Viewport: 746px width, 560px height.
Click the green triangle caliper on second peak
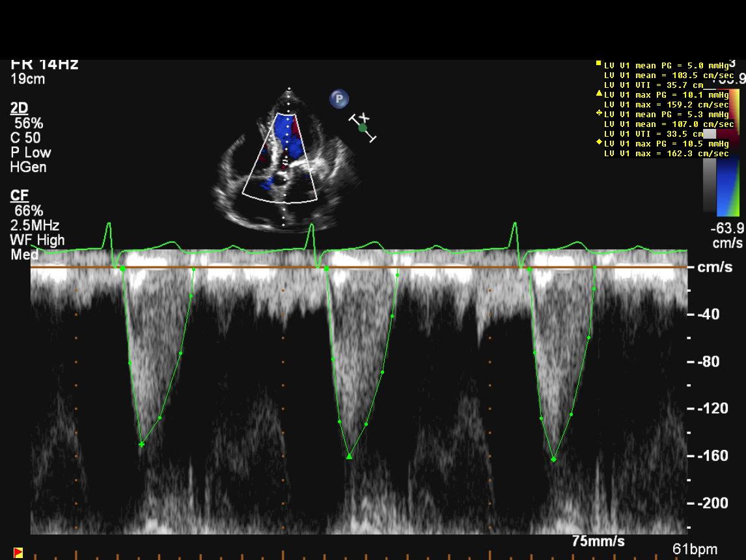[x=350, y=456]
